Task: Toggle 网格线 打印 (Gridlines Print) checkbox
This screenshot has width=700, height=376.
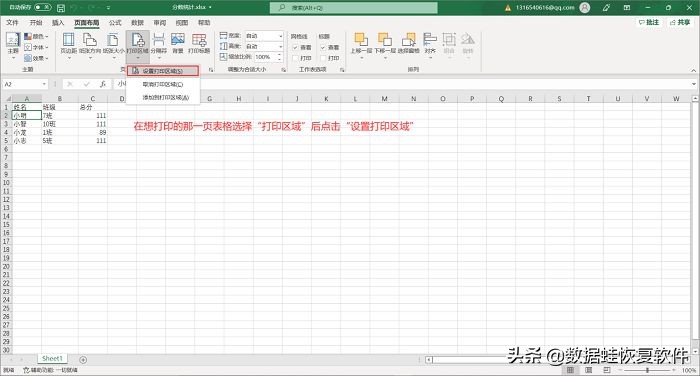Action: click(295, 58)
